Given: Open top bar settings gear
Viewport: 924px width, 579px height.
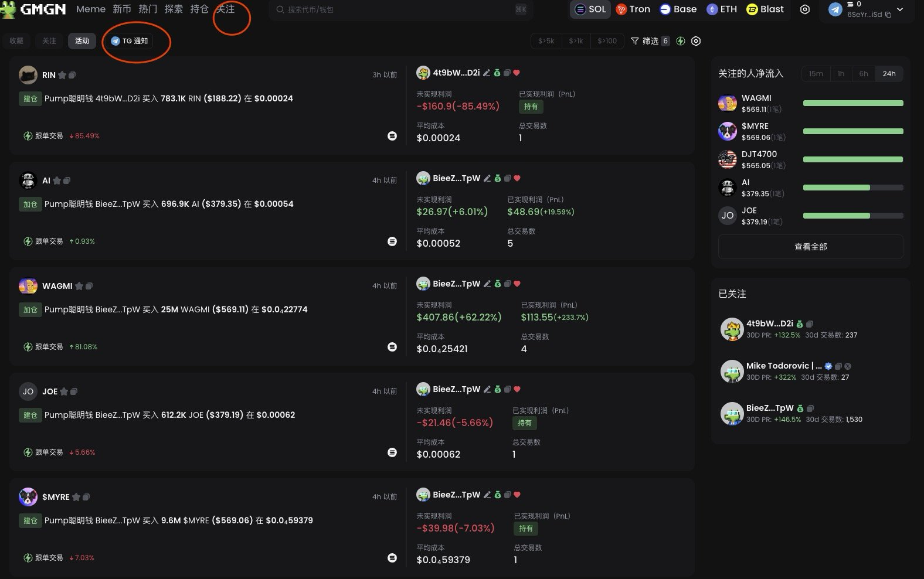Looking at the screenshot, I should [x=805, y=9].
